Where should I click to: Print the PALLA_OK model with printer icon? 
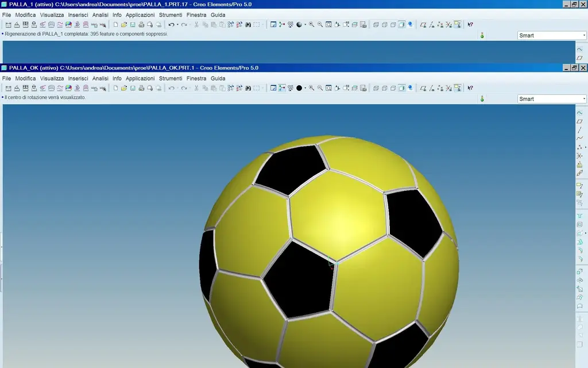point(141,88)
